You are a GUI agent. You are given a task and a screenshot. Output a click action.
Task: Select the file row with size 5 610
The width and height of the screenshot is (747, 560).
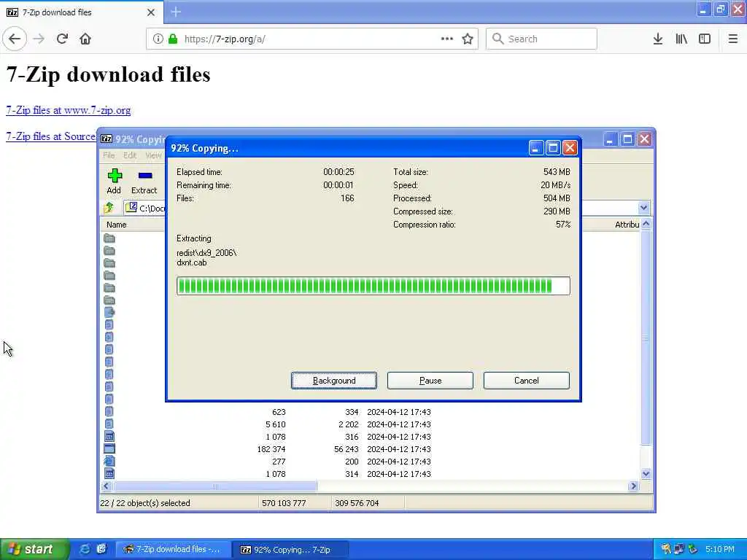click(371, 424)
